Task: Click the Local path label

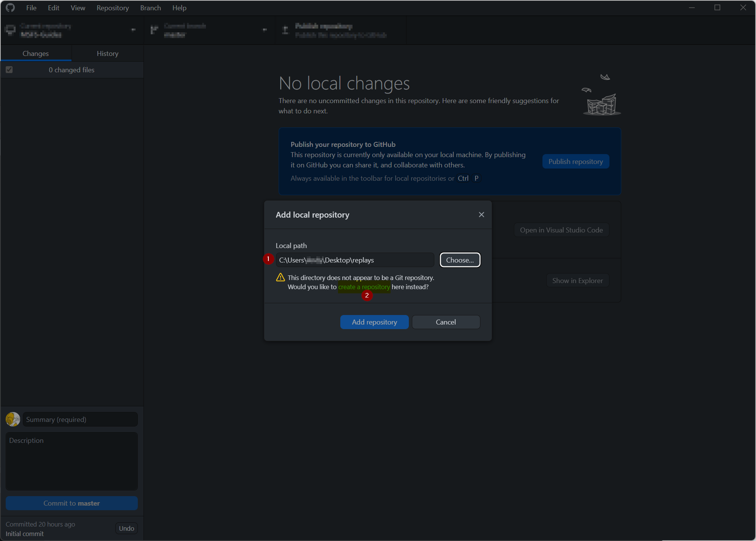Action: click(291, 245)
